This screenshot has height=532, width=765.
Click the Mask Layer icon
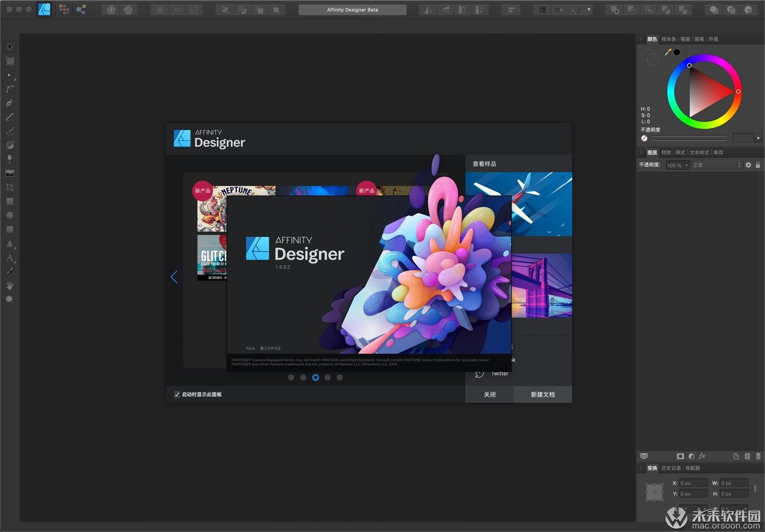click(680, 456)
